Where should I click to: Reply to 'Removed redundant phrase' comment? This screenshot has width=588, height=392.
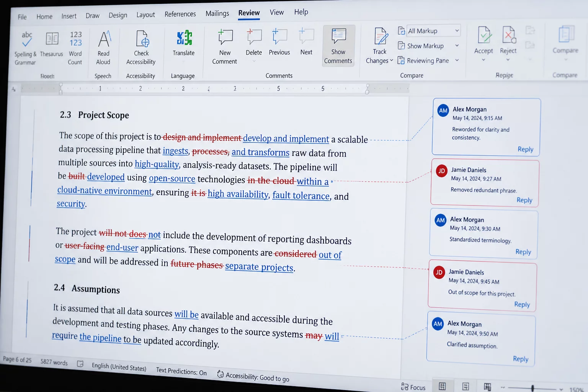pos(524,200)
